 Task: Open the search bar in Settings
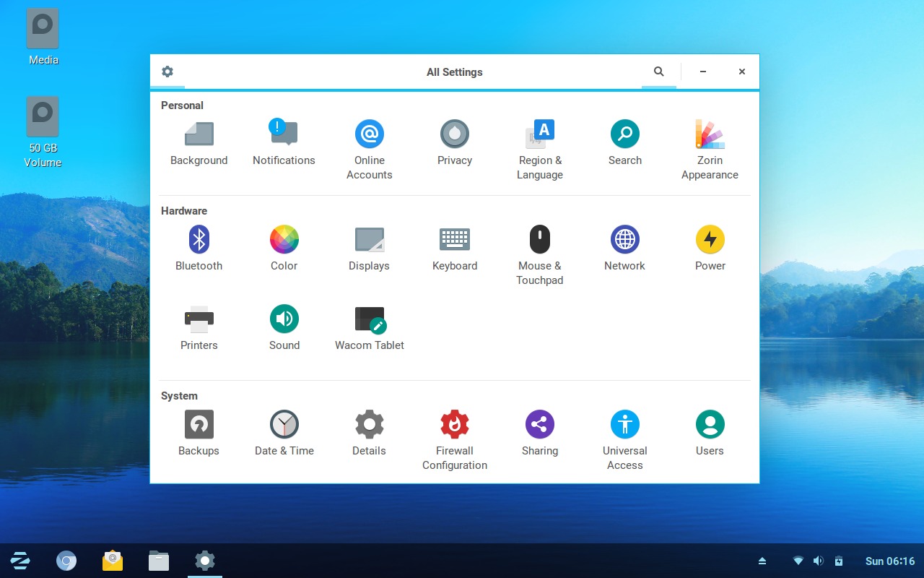[658, 72]
